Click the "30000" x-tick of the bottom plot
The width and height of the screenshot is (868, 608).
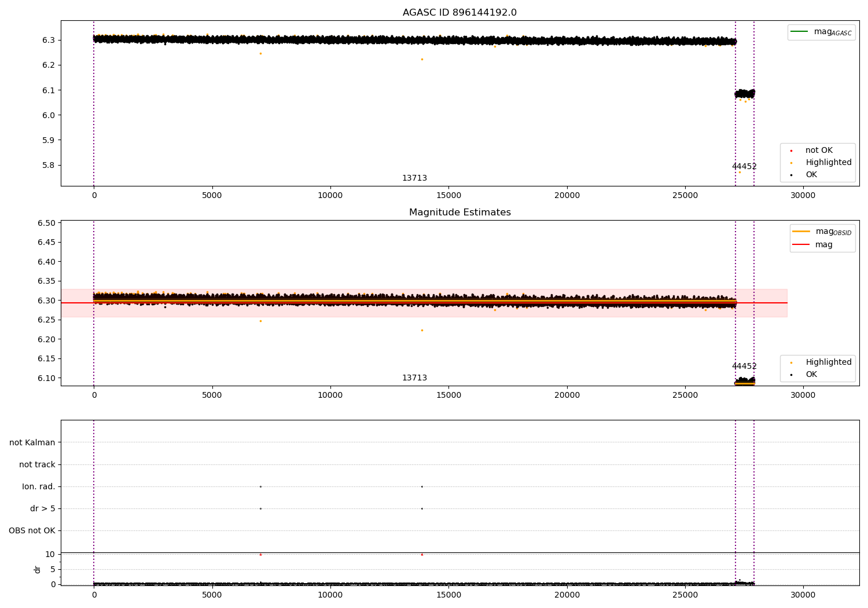point(803,595)
